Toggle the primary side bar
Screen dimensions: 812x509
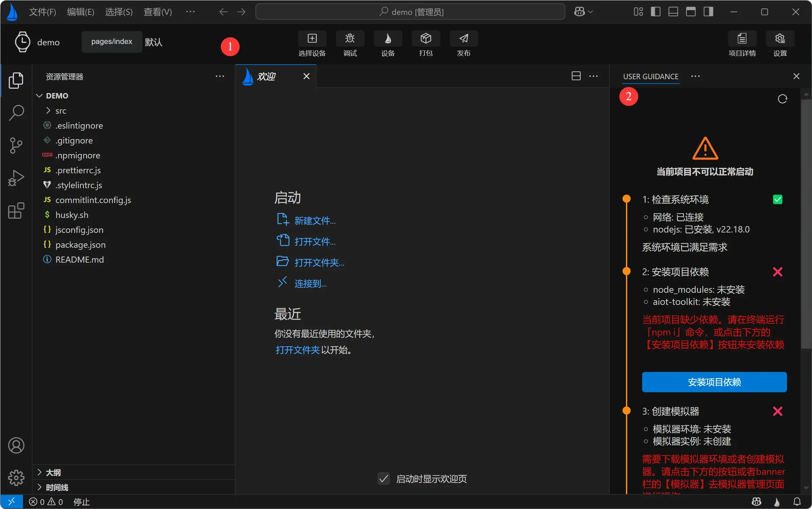[x=656, y=12]
